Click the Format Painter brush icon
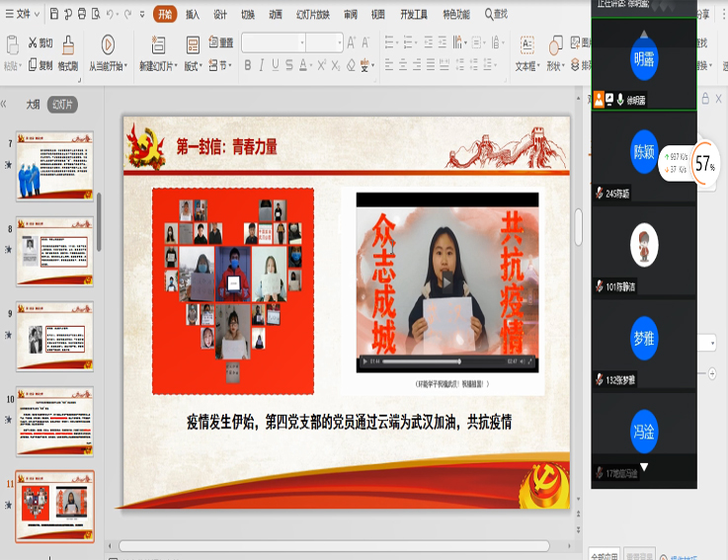Screen dimensions: 728x560 coord(68,44)
